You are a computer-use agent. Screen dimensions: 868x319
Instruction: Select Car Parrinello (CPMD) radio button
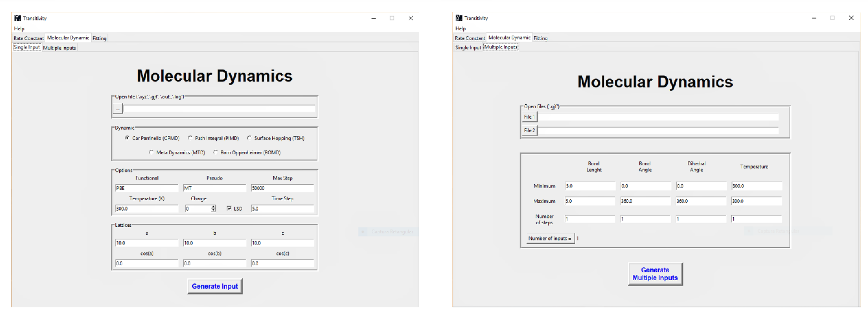pos(127,138)
